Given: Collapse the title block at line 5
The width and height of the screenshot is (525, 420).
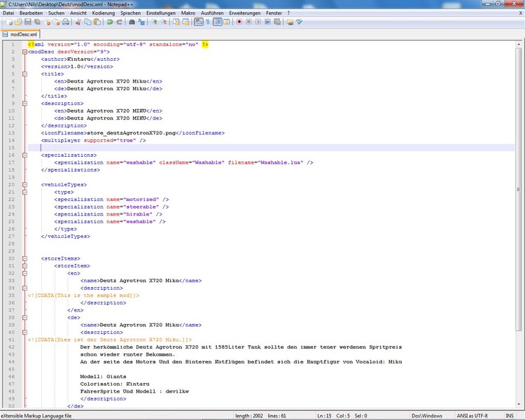Looking at the screenshot, I should (x=24, y=74).
